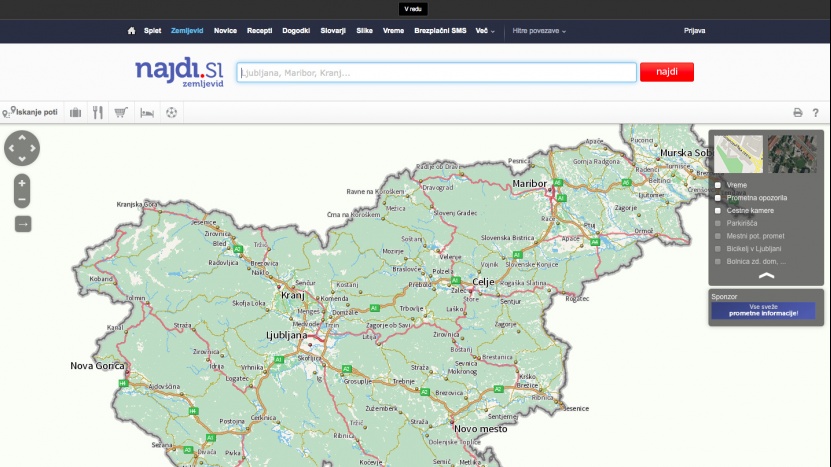The width and height of the screenshot is (831, 467).
Task: Zoom in the map with plus button
Action: click(x=22, y=183)
